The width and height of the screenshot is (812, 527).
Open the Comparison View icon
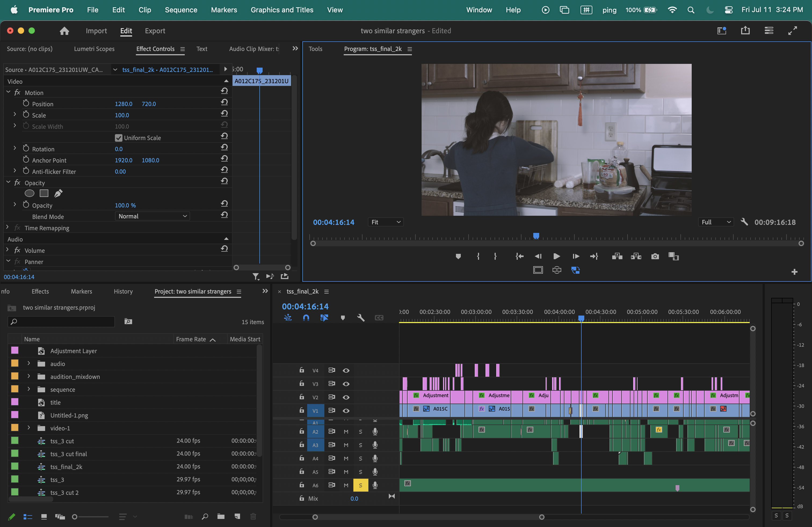click(673, 256)
